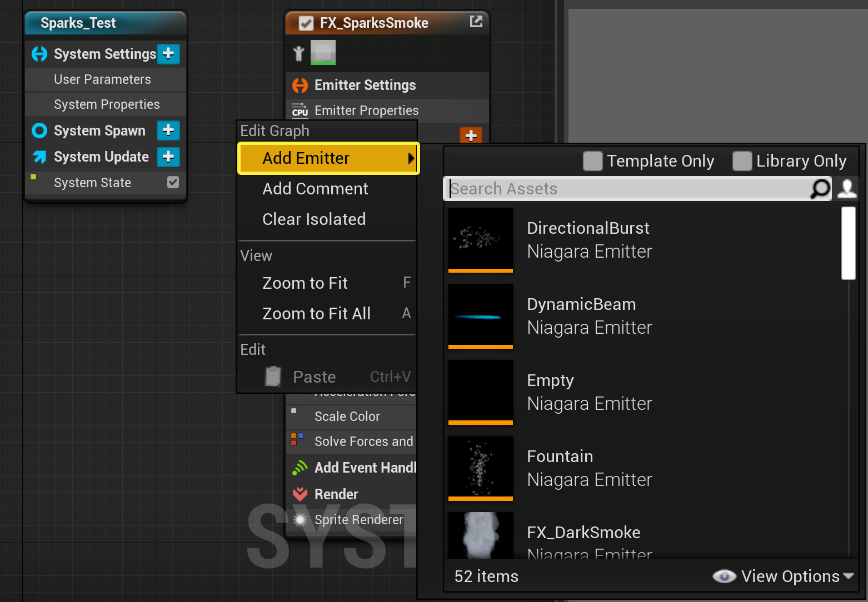
Task: Select the FX_DarkSmoke emitter thumbnail
Action: coord(481,535)
